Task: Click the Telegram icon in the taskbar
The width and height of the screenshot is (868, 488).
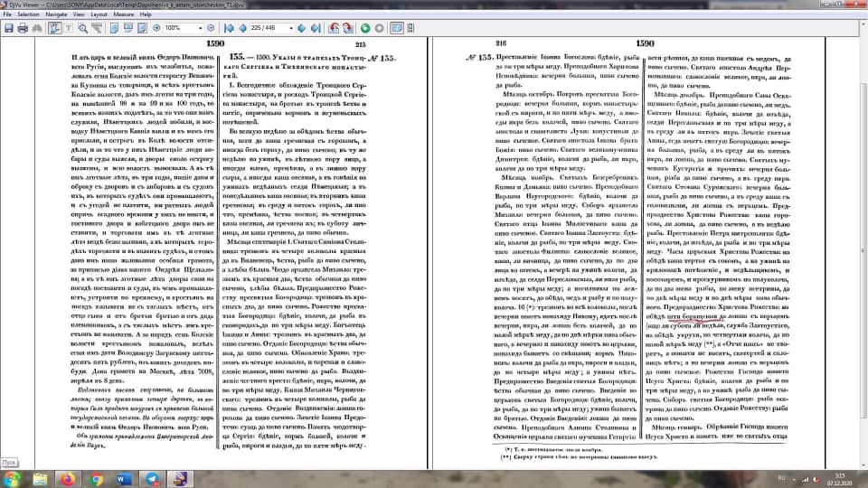Action: (151, 476)
